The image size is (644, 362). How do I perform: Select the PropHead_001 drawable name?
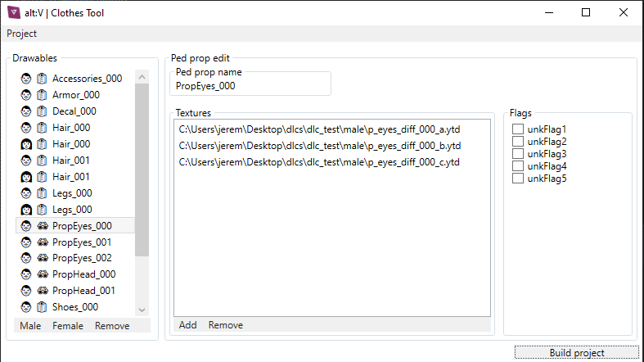click(x=83, y=291)
